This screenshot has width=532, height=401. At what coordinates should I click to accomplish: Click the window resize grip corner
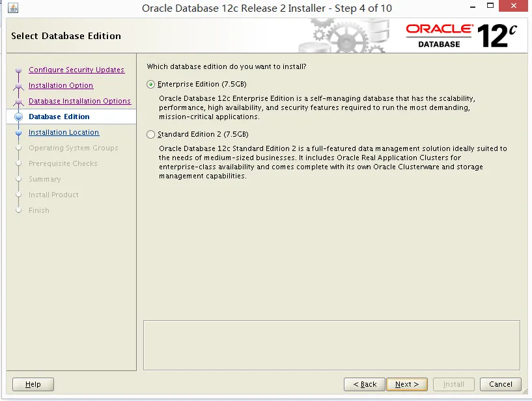(525, 391)
